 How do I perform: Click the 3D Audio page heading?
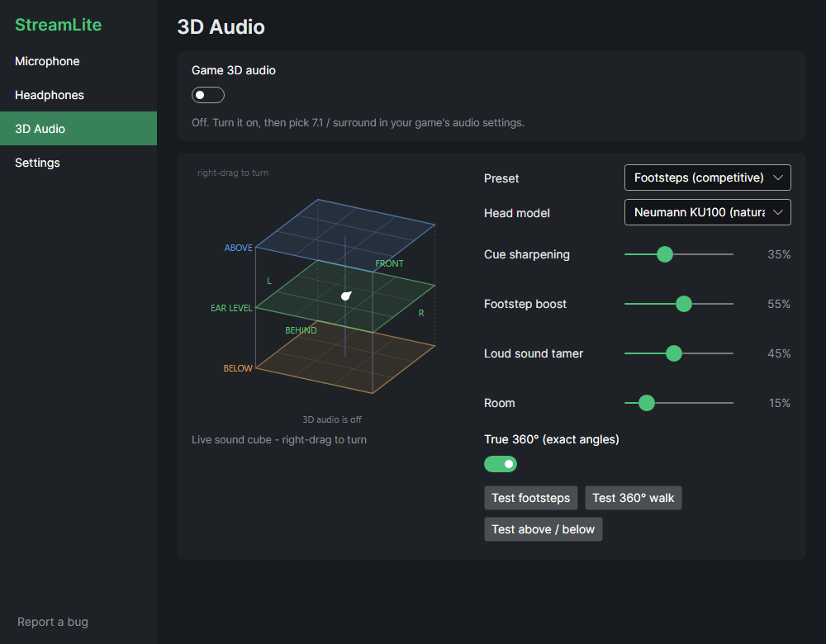pyautogui.click(x=221, y=27)
